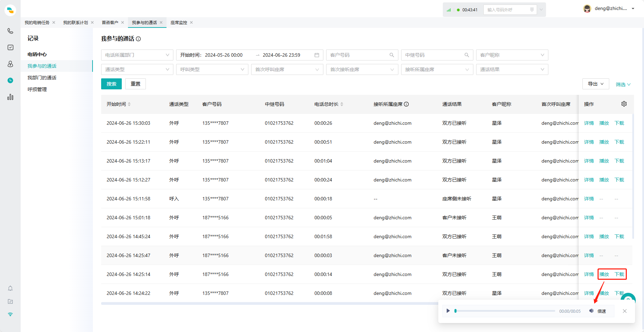Open the notification bell icon
Viewport: 644px width, 332px height.
[x=10, y=288]
